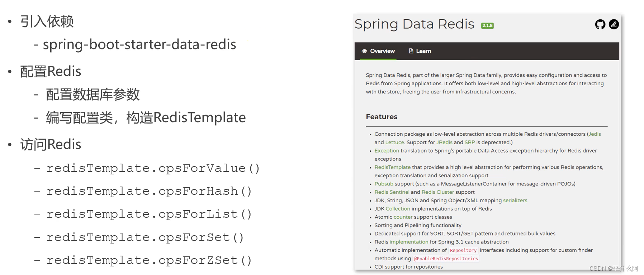Open the serializers link

coord(515,201)
